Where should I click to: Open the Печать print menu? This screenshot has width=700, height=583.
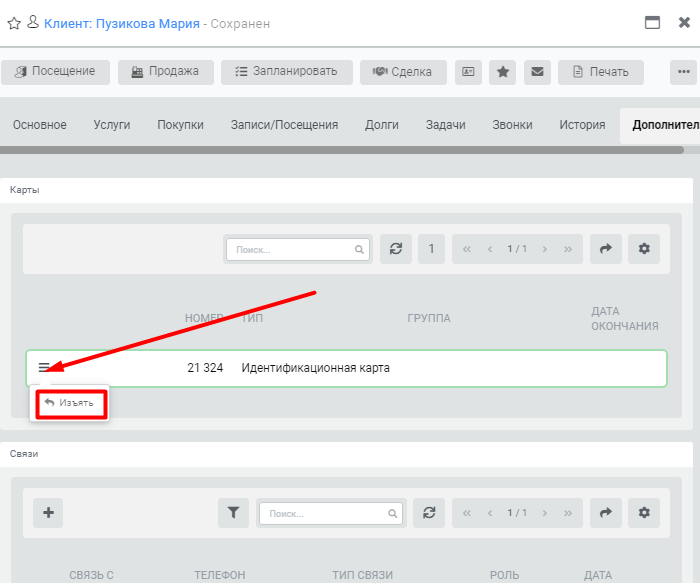[601, 72]
